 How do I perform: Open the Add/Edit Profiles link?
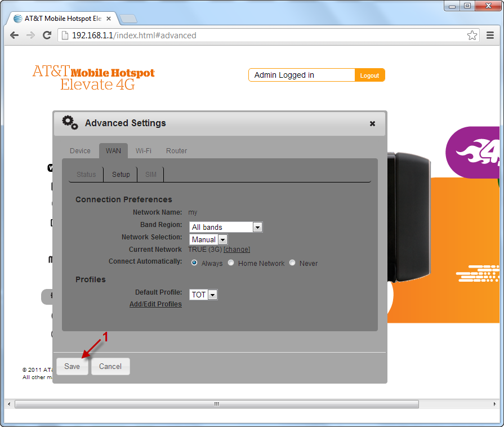point(155,304)
